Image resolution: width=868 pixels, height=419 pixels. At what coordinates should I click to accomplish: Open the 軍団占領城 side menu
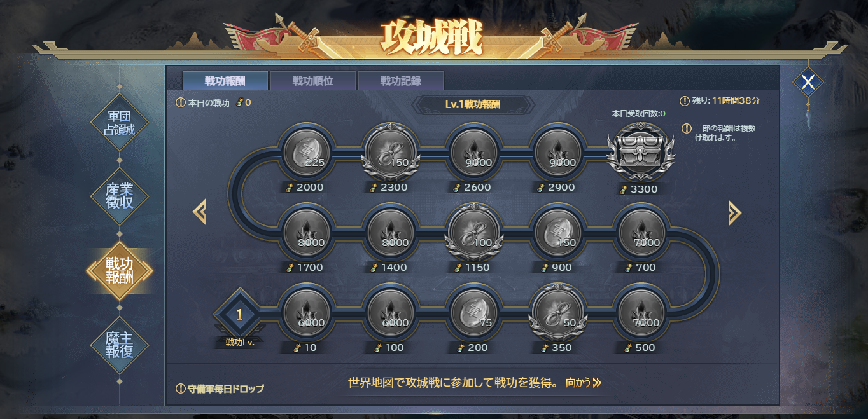[x=119, y=121]
